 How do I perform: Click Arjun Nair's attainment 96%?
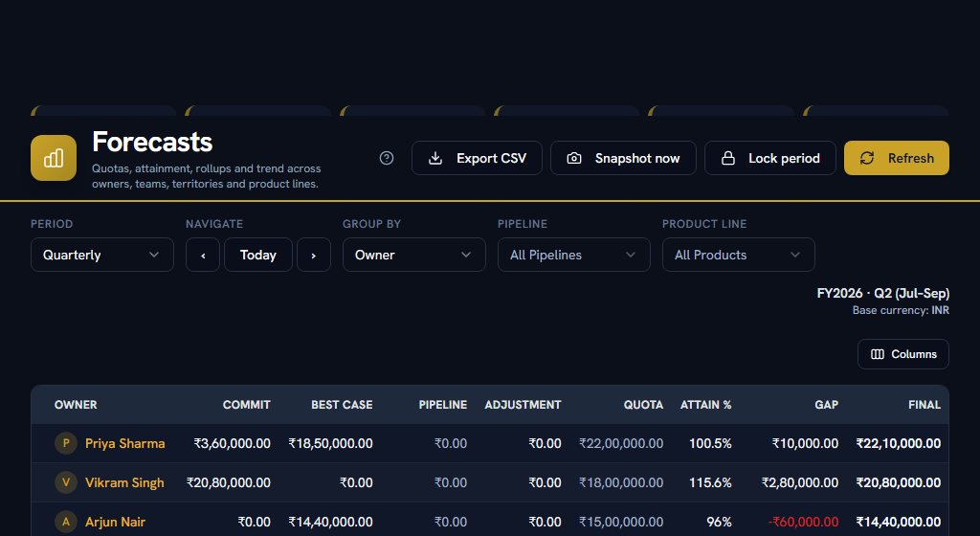pyautogui.click(x=719, y=523)
